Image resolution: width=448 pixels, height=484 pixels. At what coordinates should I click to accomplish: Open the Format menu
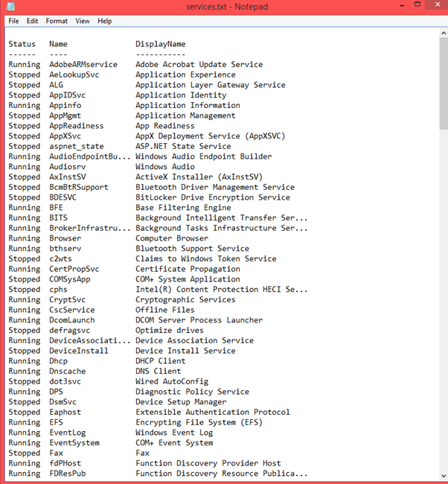[x=57, y=21]
